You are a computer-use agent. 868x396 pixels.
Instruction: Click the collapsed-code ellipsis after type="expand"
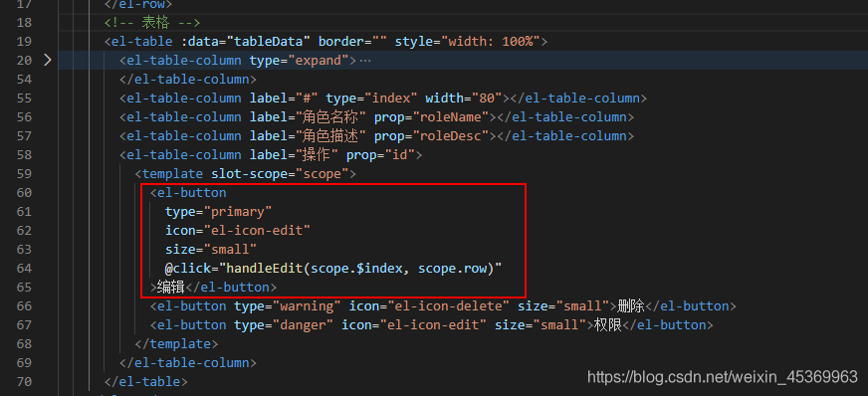click(x=365, y=61)
